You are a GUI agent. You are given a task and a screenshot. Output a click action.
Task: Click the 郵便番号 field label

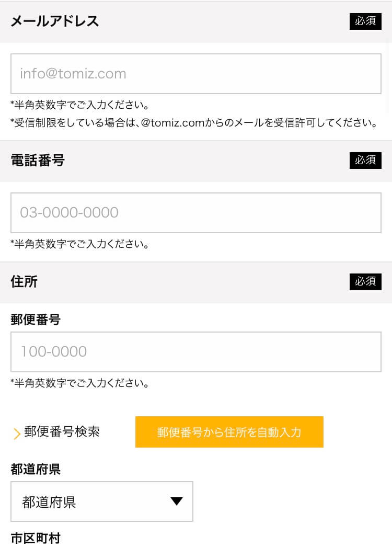tap(36, 320)
